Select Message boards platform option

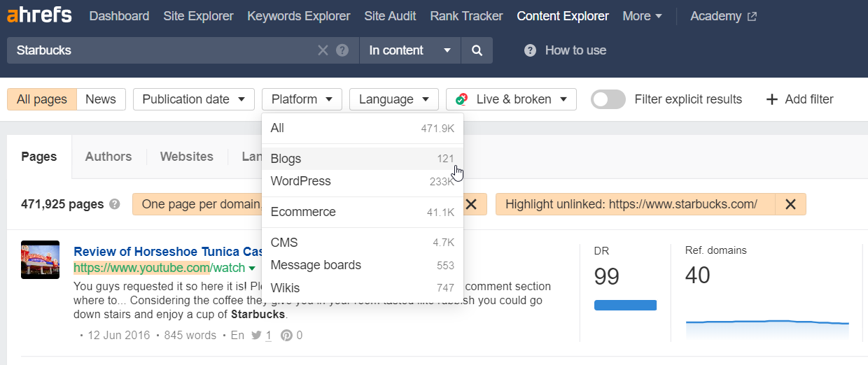(362, 265)
